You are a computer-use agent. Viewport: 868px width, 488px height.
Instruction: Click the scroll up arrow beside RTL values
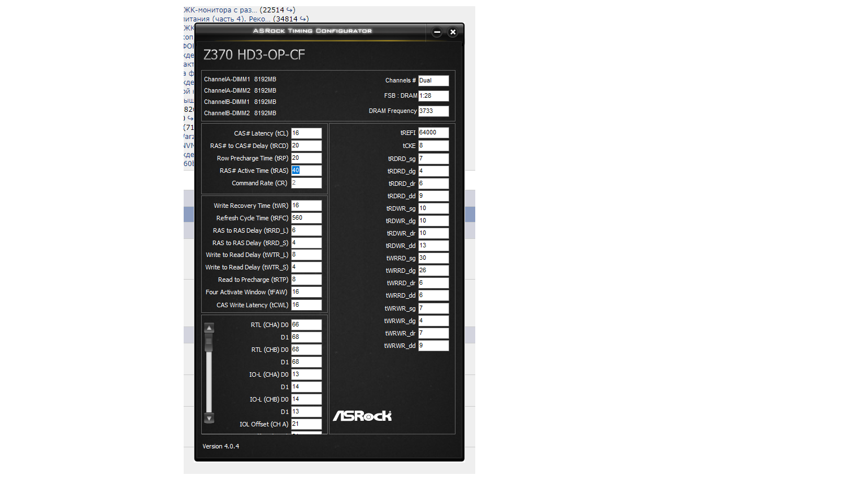pyautogui.click(x=209, y=328)
